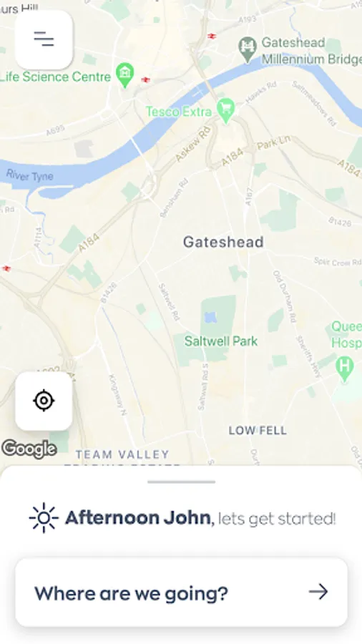Image resolution: width=362 pixels, height=644 pixels.
Task: Tap the Gateshead town label
Action: (x=223, y=242)
